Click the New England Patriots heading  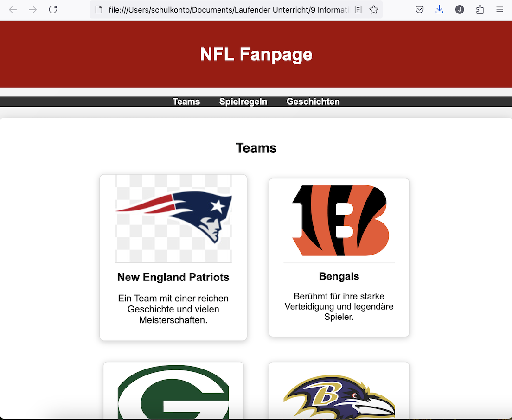click(173, 277)
